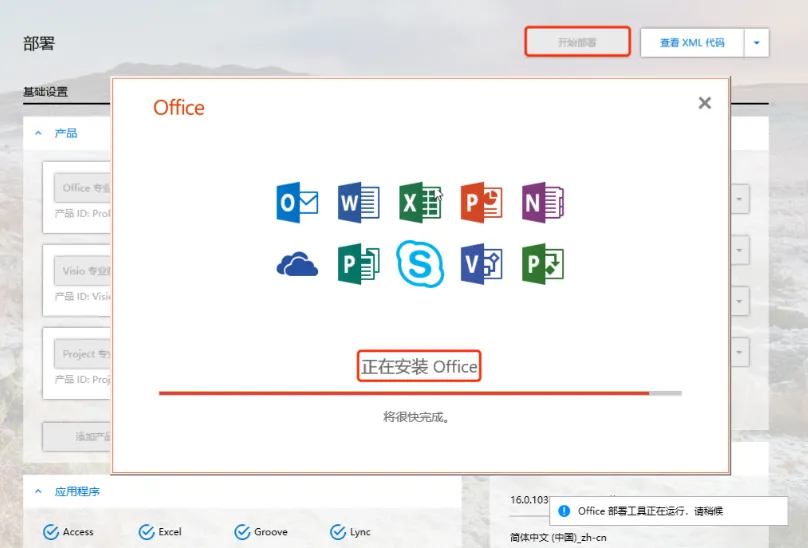This screenshot has width=808, height=548.
Task: Click the 查看 XML 代码 button
Action: 692,43
